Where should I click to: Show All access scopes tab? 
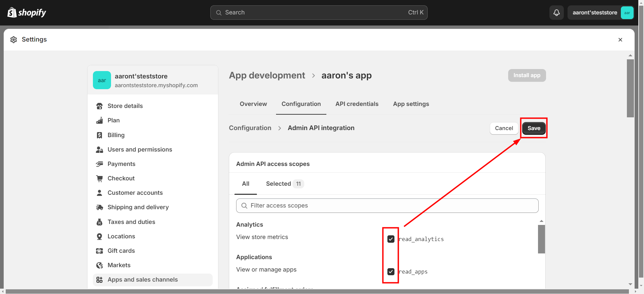[x=246, y=184]
